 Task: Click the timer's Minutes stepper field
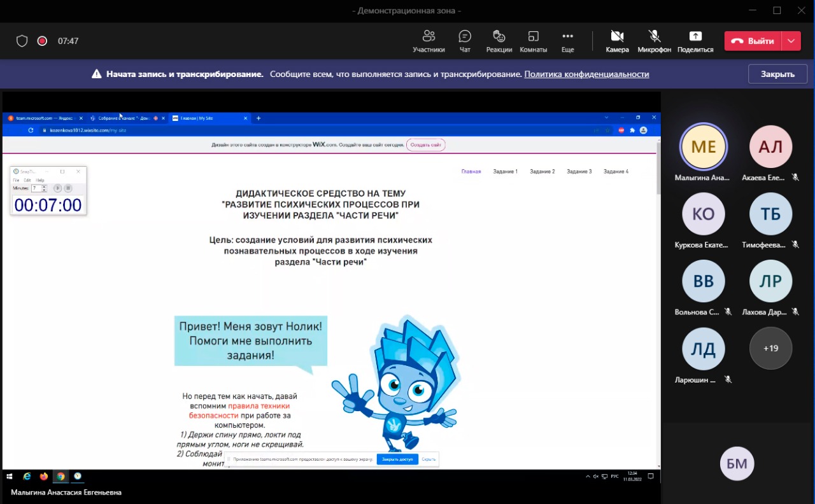click(37, 188)
